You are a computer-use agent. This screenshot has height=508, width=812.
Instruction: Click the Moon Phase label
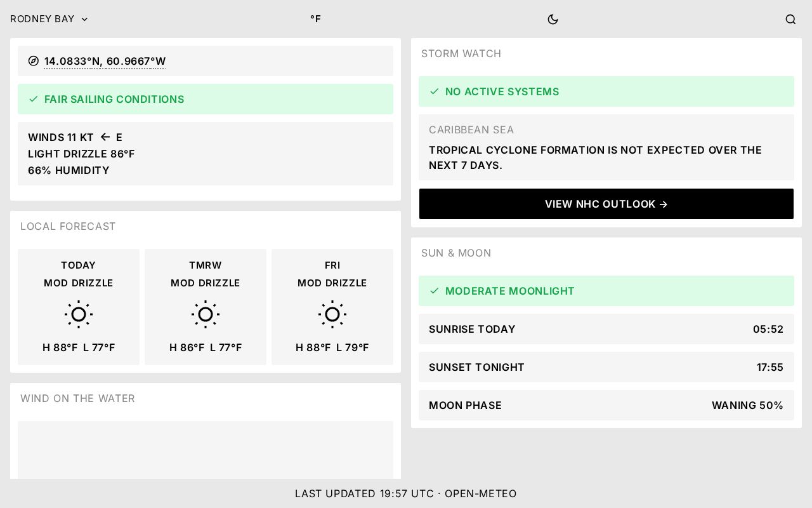click(465, 405)
